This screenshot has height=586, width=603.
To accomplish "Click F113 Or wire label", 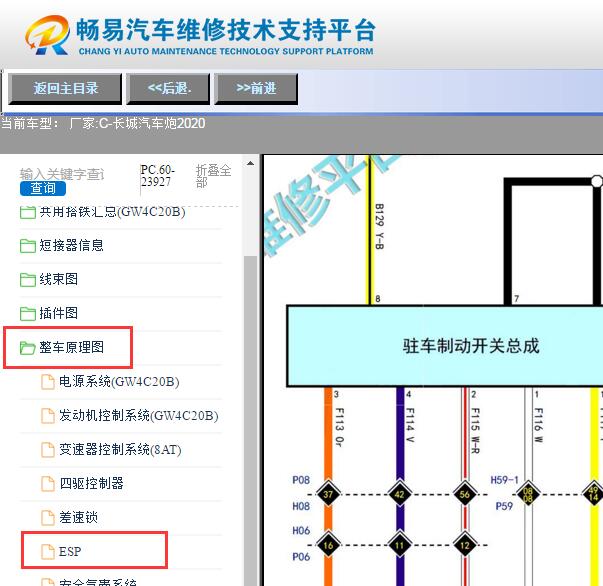I will click(339, 427).
